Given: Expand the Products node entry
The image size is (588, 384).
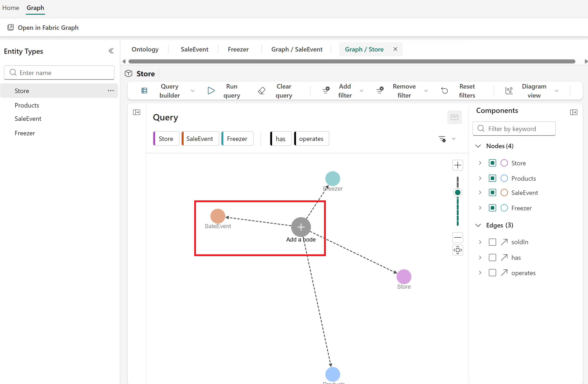Looking at the screenshot, I should 480,178.
